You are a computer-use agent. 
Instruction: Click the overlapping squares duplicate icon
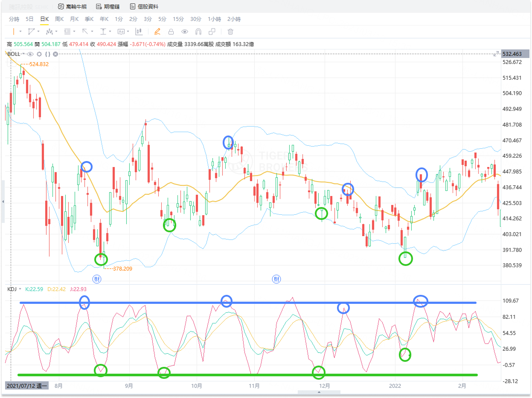tap(212, 32)
